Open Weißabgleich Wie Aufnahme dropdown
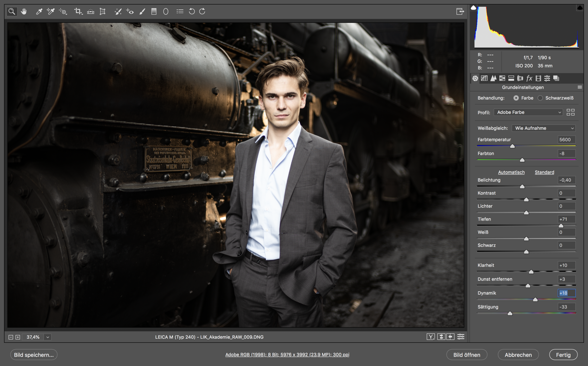Screen dimensions: 588x366 pos(544,128)
